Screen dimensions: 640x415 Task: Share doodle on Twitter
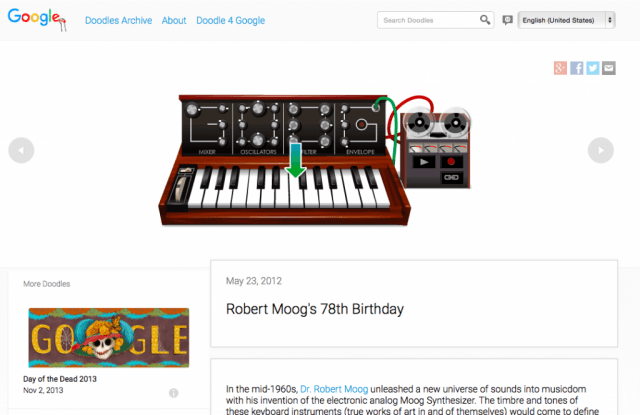(x=593, y=68)
